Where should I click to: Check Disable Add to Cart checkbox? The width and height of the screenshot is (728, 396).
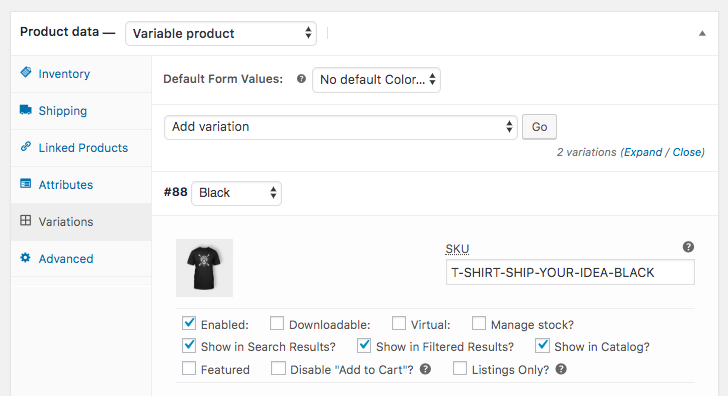point(278,369)
